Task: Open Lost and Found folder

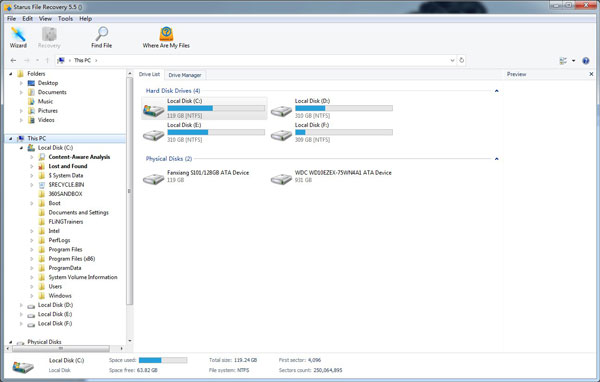Action: (68, 166)
